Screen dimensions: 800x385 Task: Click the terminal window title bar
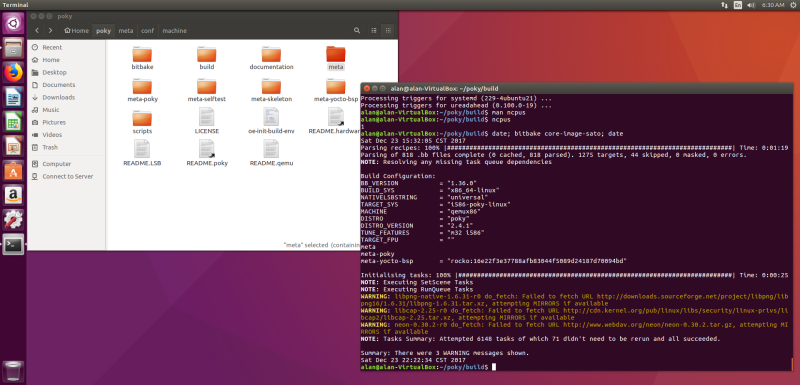click(x=577, y=88)
